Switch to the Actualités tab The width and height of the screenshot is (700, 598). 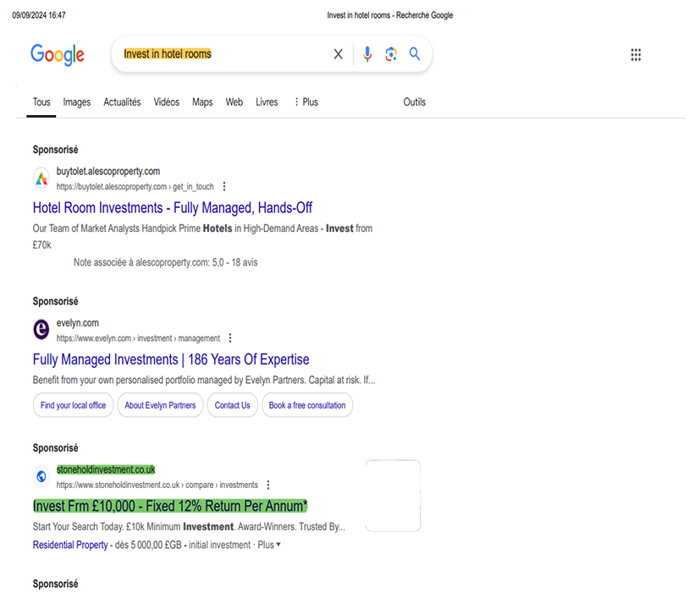[x=122, y=102]
